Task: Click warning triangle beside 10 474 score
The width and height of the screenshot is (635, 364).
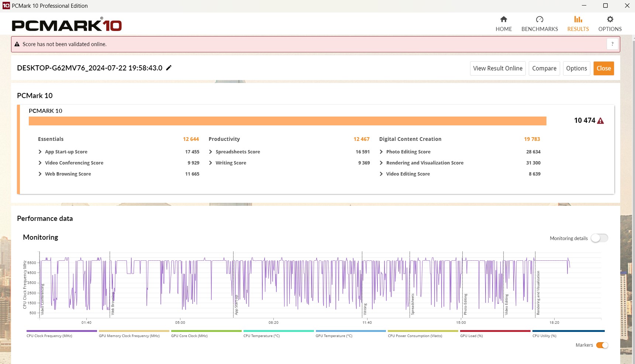Action: click(600, 121)
